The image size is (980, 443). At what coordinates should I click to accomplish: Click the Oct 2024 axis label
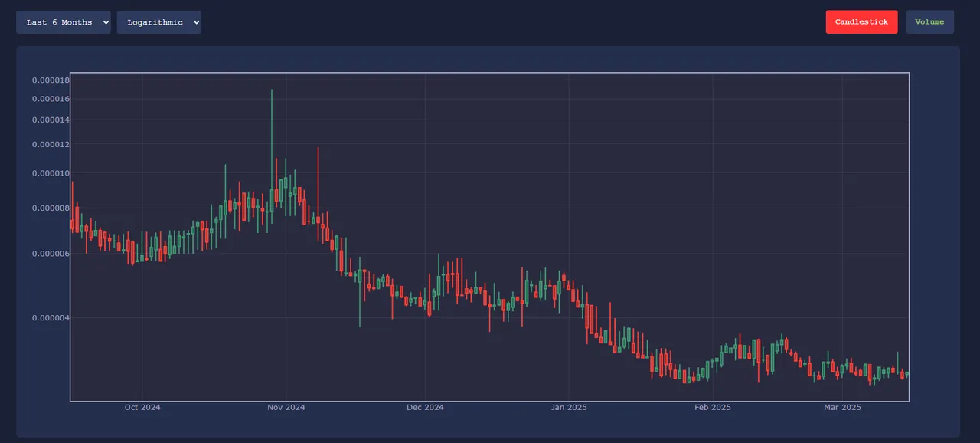[142, 407]
